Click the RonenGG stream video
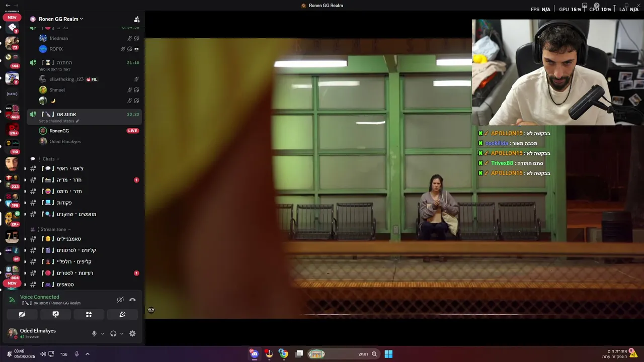This screenshot has width=644, height=362. tap(394, 178)
